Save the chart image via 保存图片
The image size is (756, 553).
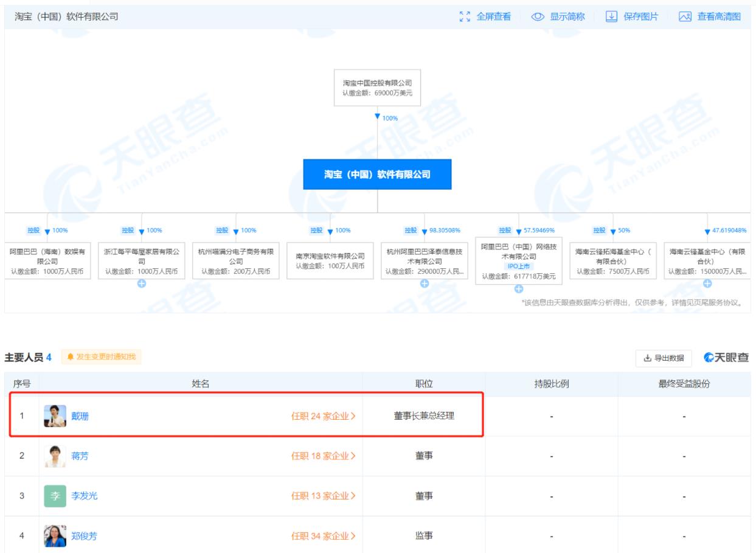coord(633,16)
